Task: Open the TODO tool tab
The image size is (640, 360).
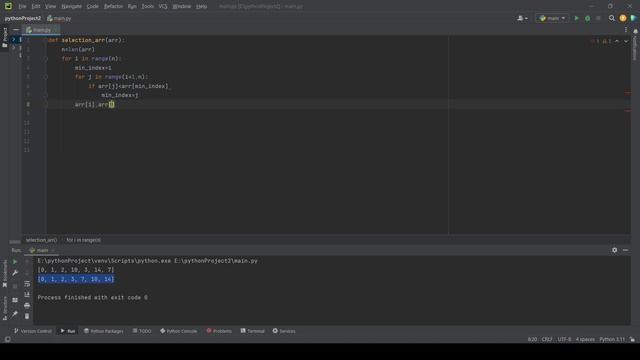Action: point(142,331)
